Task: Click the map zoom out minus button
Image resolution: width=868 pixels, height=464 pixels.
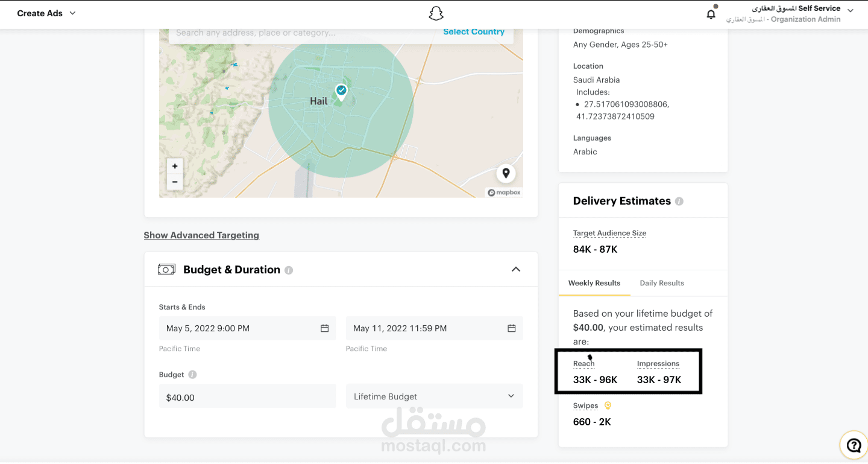Action: point(175,182)
